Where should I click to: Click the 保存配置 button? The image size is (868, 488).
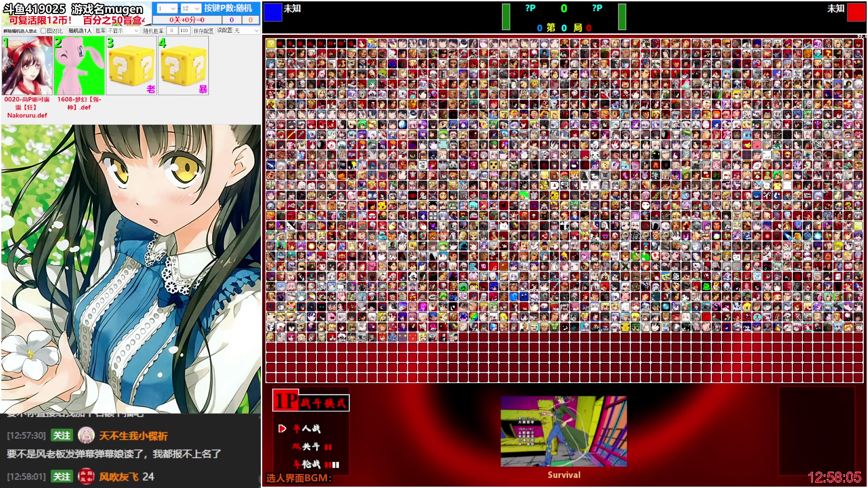(x=203, y=31)
